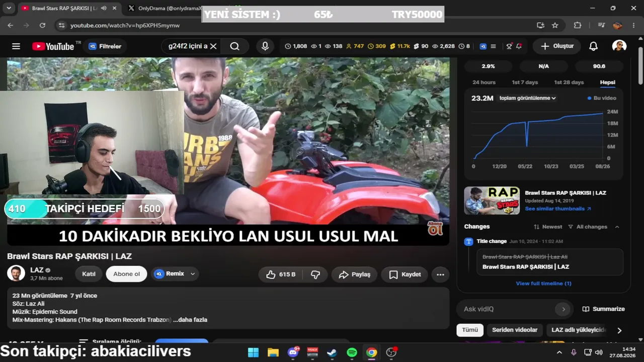Sort changes by Newest
The width and height of the screenshot is (644, 362).
pos(548,227)
